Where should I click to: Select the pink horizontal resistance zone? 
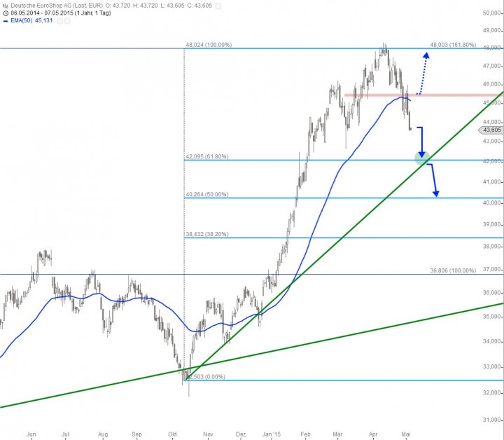point(377,95)
